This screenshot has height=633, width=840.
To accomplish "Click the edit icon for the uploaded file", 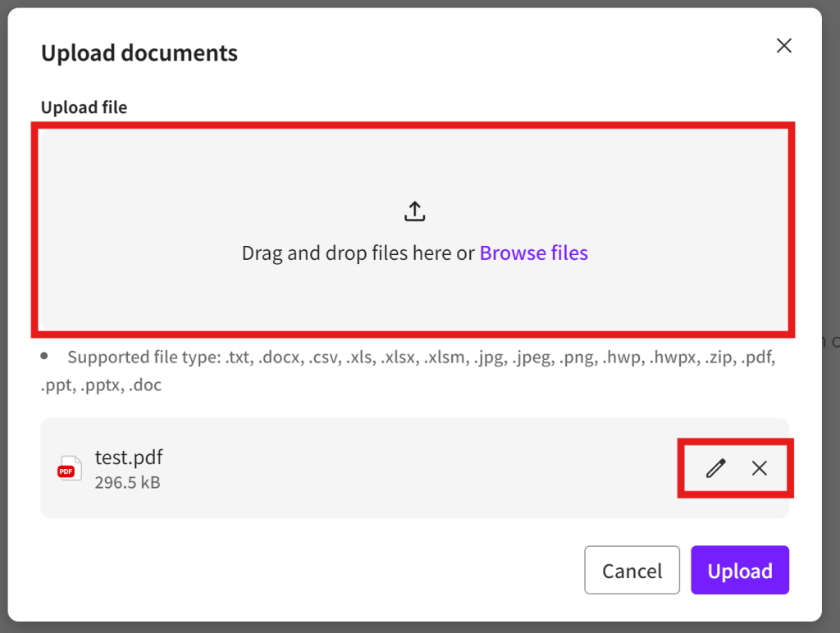I will point(715,468).
